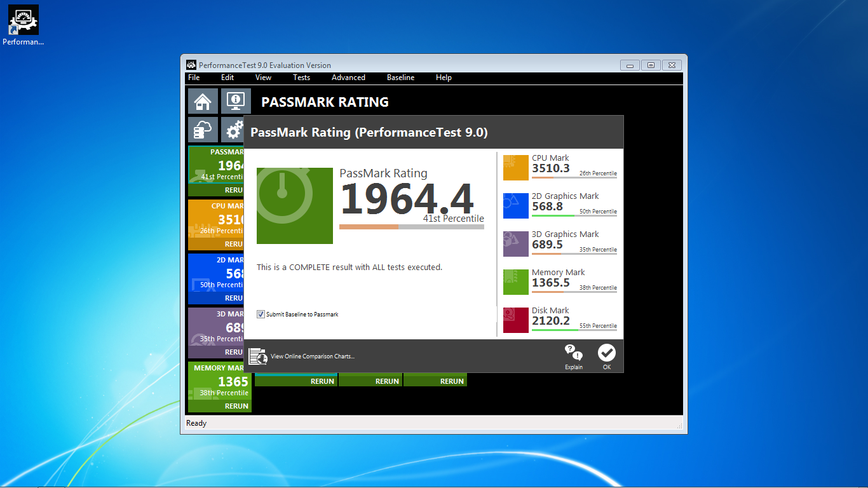
Task: Open the File menu
Action: click(194, 78)
